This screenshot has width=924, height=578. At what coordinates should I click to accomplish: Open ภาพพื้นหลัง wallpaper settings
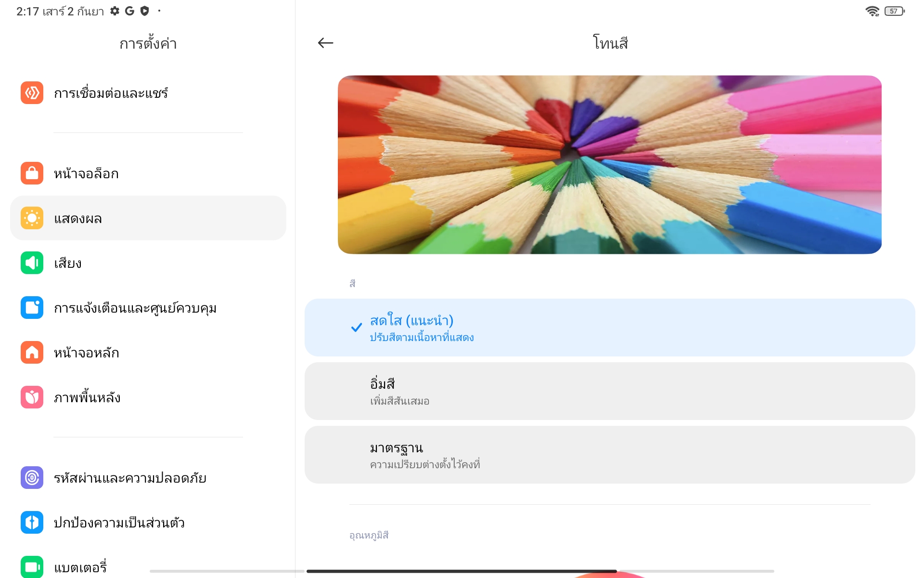[148, 397]
